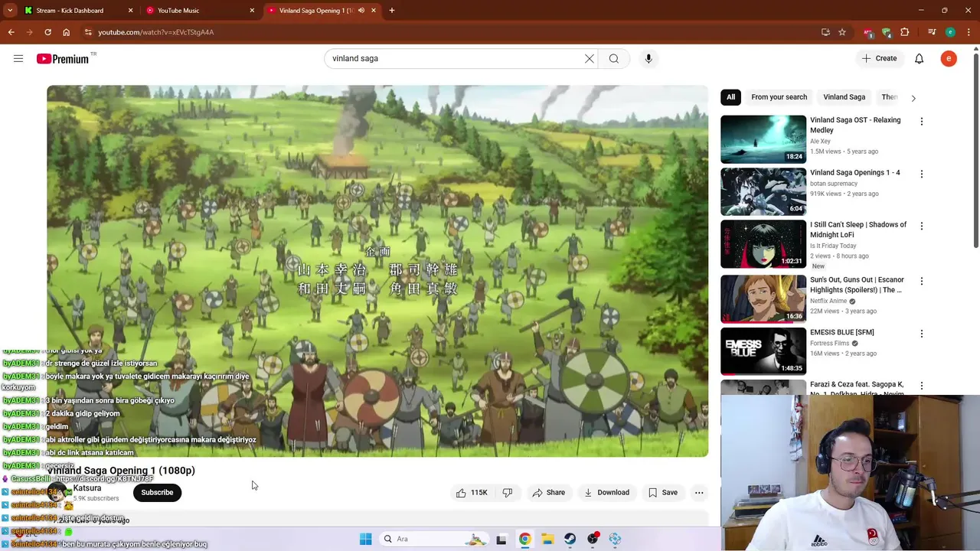Clear the vinland saga search text
Image resolution: width=980 pixels, height=551 pixels.
tap(590, 58)
